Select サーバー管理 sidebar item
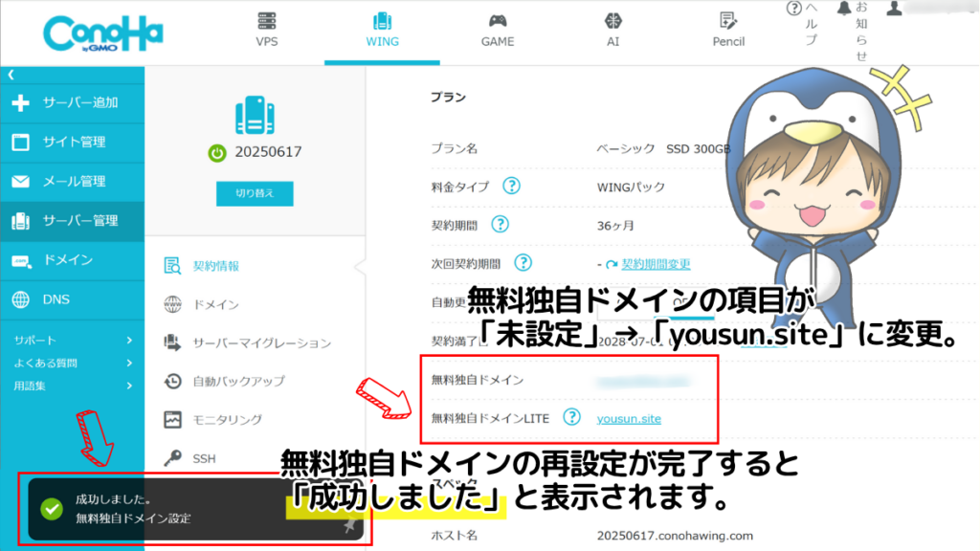This screenshot has width=980, height=551. [73, 221]
